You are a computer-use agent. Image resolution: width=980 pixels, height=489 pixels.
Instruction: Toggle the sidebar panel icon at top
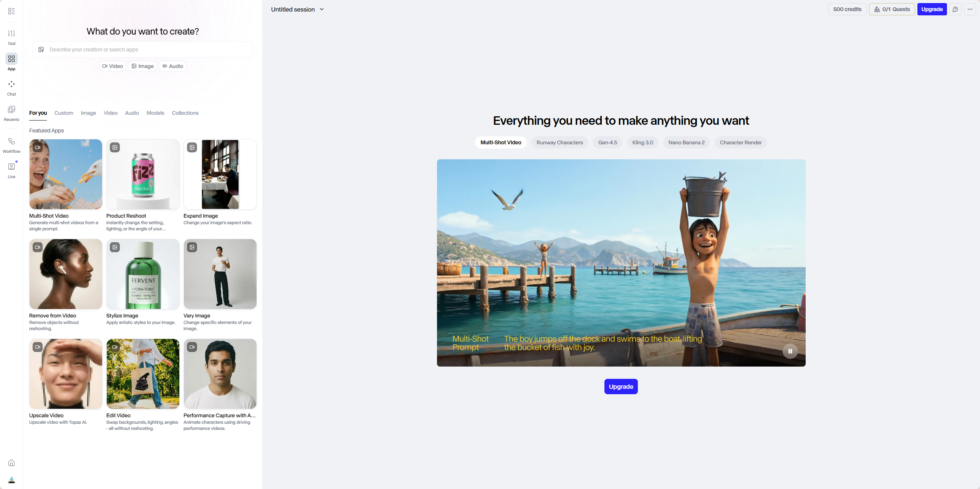[12, 11]
